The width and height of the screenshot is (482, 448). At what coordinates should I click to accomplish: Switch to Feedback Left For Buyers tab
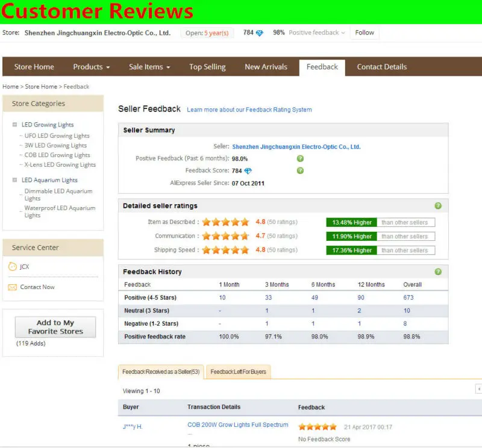click(238, 372)
